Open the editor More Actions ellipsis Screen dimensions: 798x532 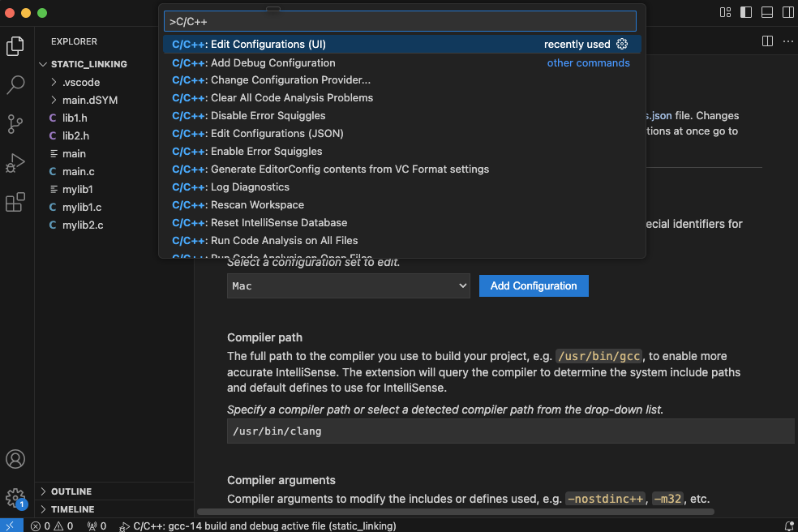(x=787, y=41)
